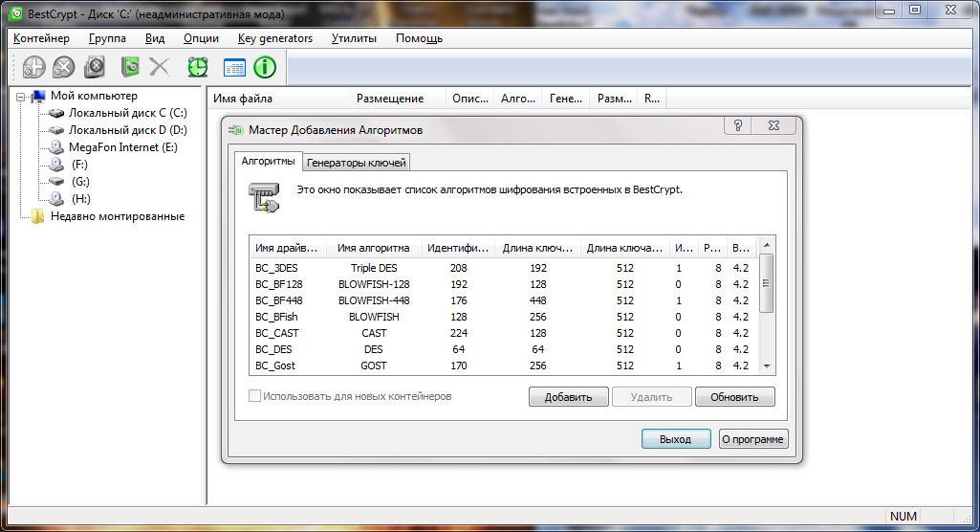Open the Опции menu
Viewport: 980px width, 532px height.
coord(201,38)
